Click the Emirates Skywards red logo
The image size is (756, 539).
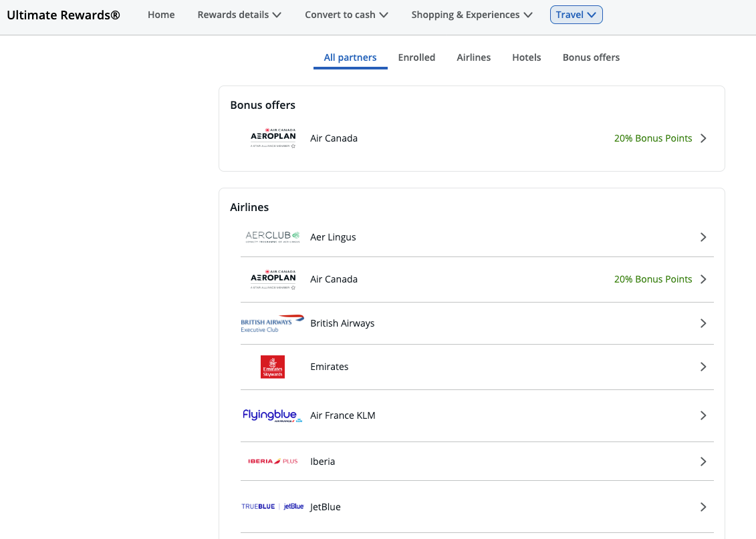click(x=273, y=367)
